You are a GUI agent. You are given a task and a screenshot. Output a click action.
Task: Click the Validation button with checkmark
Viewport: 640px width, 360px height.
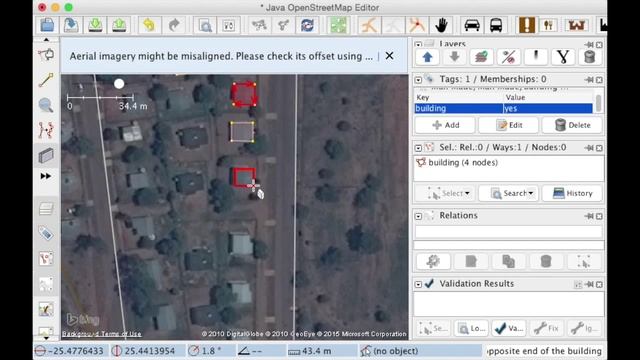(509, 328)
